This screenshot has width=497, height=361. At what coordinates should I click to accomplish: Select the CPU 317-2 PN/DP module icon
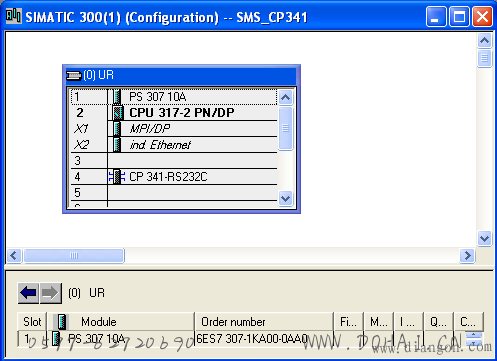(x=117, y=113)
